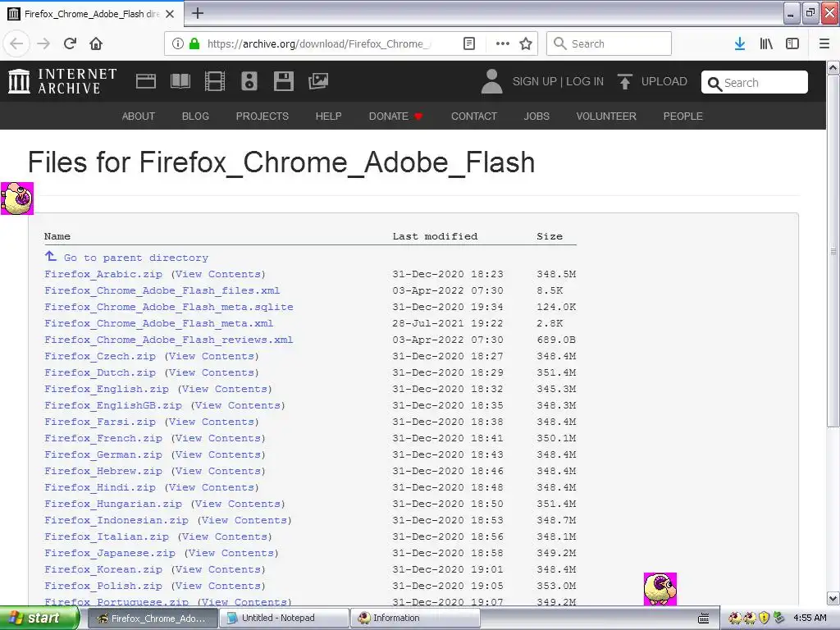Click the page scrollbar down arrow
Viewport: 840px width, 630px height.
833,598
